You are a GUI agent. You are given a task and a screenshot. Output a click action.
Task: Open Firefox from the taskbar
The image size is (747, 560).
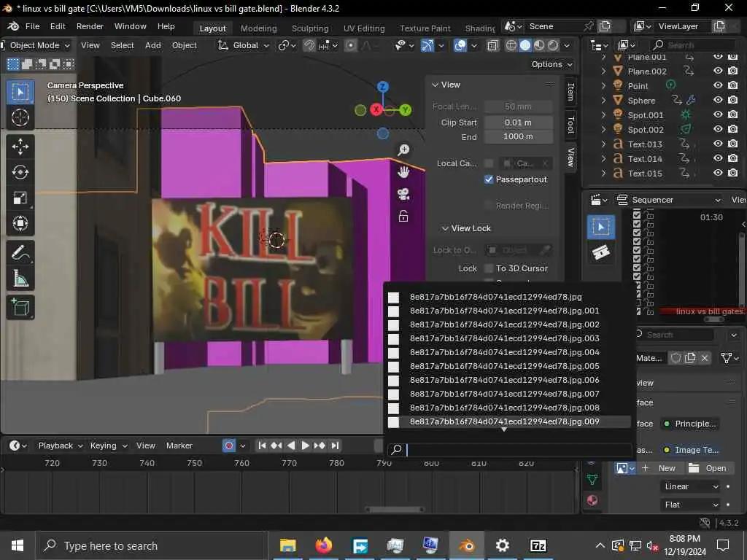[323, 545]
